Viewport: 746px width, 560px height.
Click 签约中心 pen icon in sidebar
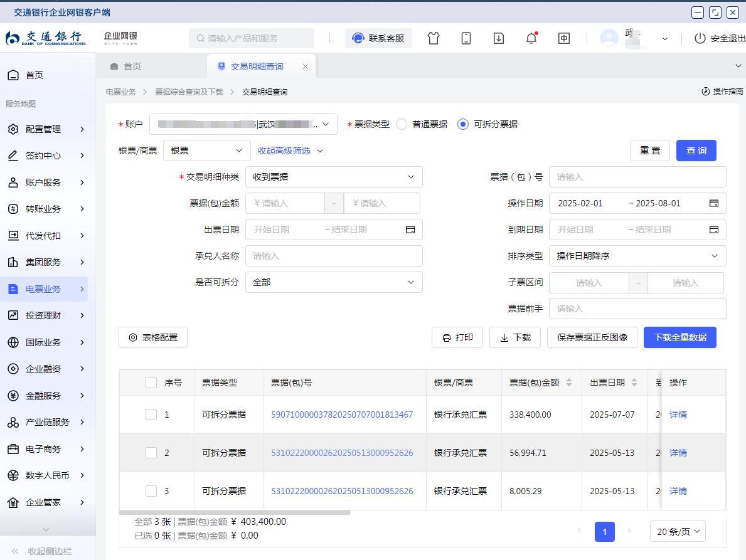pyautogui.click(x=13, y=156)
